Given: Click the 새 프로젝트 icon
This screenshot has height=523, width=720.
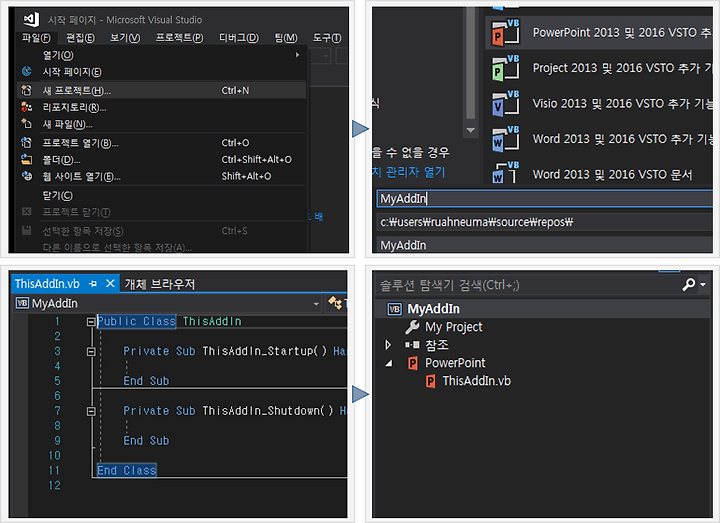Looking at the screenshot, I should [27, 90].
